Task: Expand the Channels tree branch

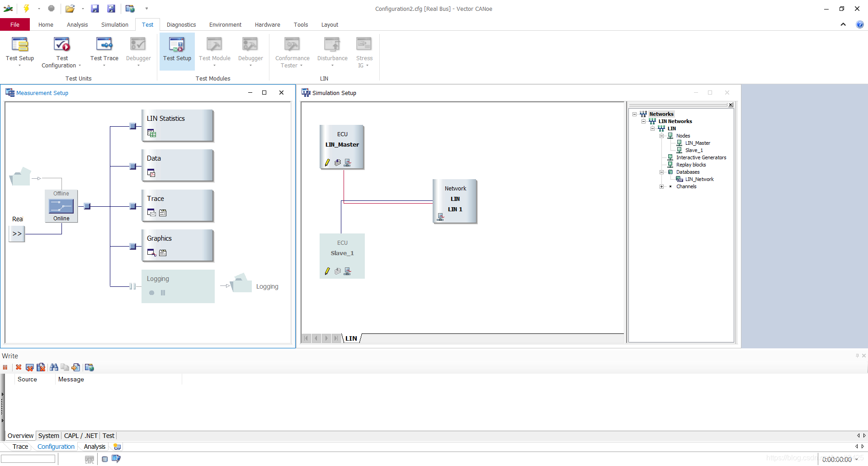Action: 662,186
